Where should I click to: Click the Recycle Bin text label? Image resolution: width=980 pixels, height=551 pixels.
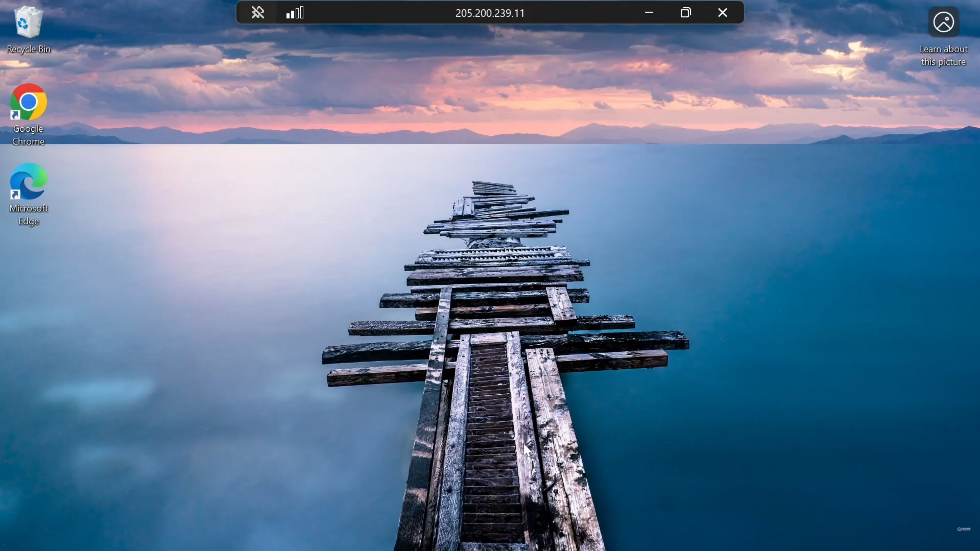[x=29, y=49]
